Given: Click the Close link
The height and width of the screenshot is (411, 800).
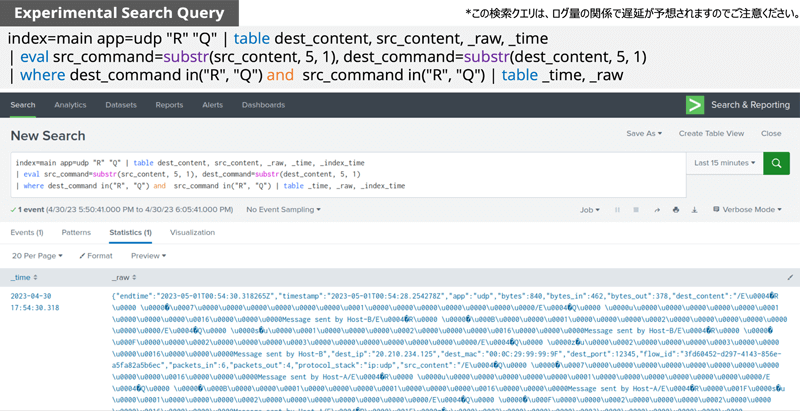Looking at the screenshot, I should coord(771,133).
